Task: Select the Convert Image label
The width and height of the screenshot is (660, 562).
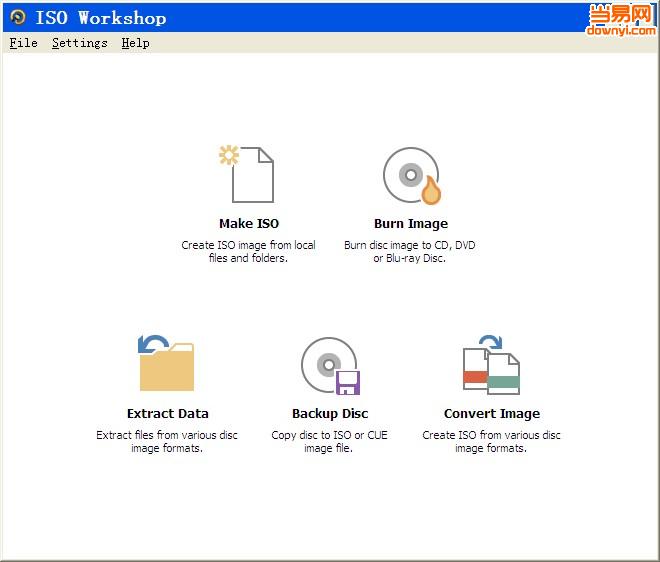Action: 492,413
